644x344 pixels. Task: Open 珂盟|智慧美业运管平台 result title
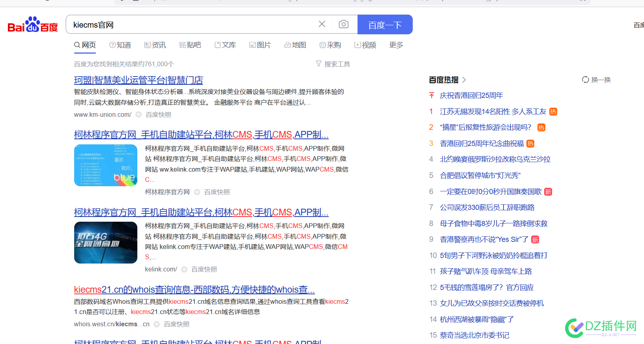[x=139, y=80]
